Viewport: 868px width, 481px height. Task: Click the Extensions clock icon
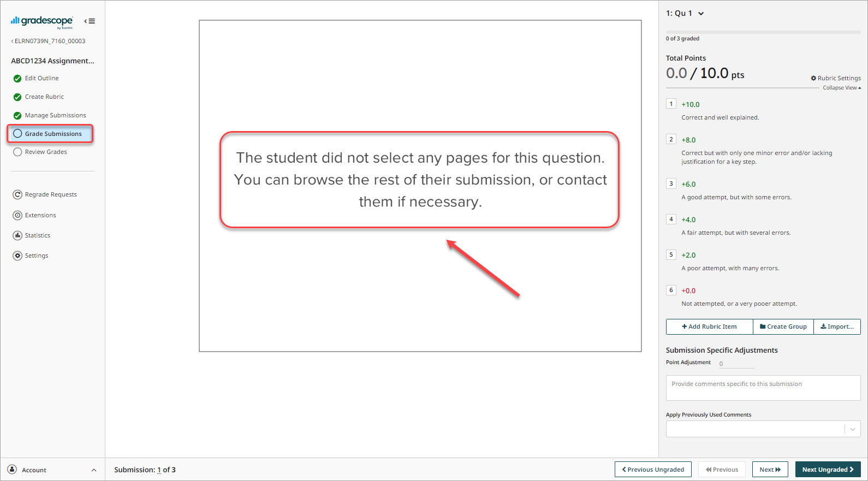click(x=17, y=215)
